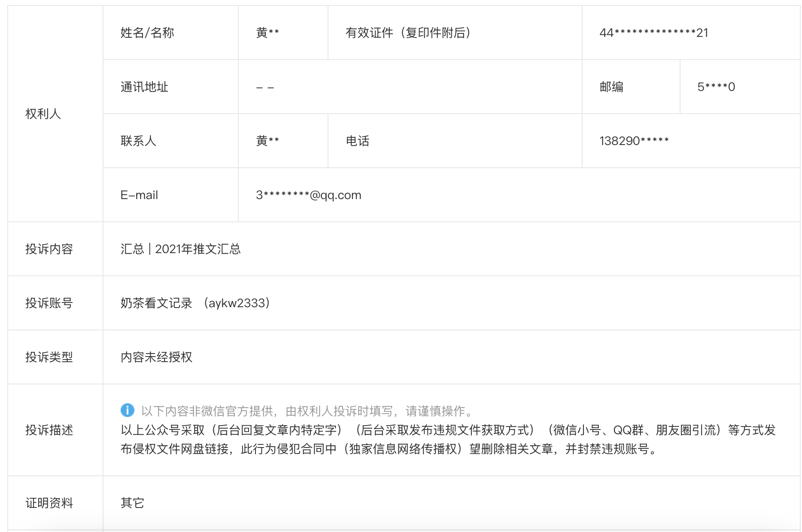Image resolution: width=802 pixels, height=532 pixels.
Task: Select account 奶茶看文记录 (aykw2333)
Action: pos(196,303)
